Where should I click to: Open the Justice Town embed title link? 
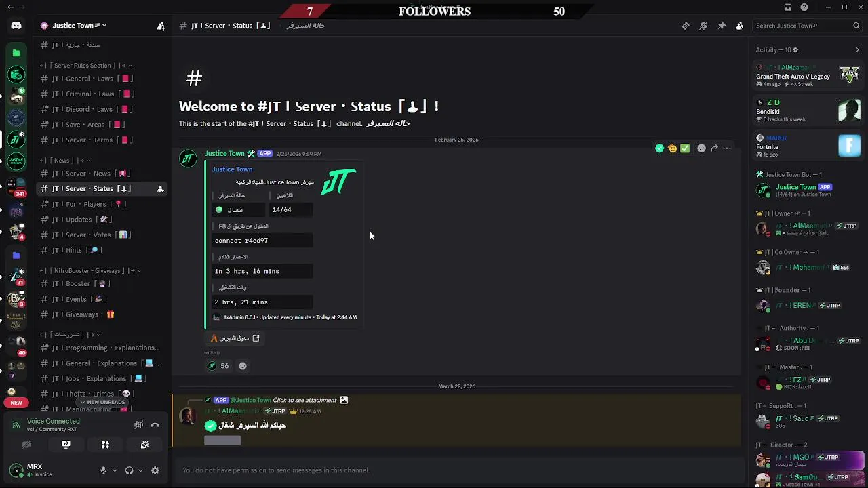pos(232,169)
